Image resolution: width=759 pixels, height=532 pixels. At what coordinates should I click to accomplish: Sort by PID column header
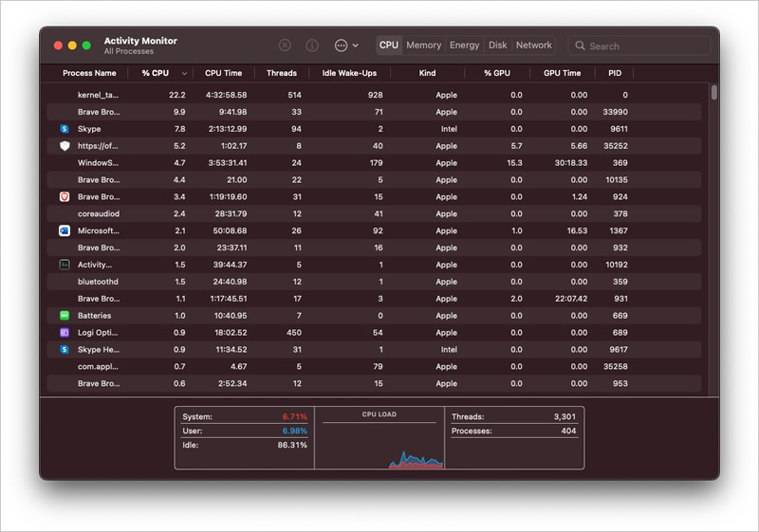615,73
